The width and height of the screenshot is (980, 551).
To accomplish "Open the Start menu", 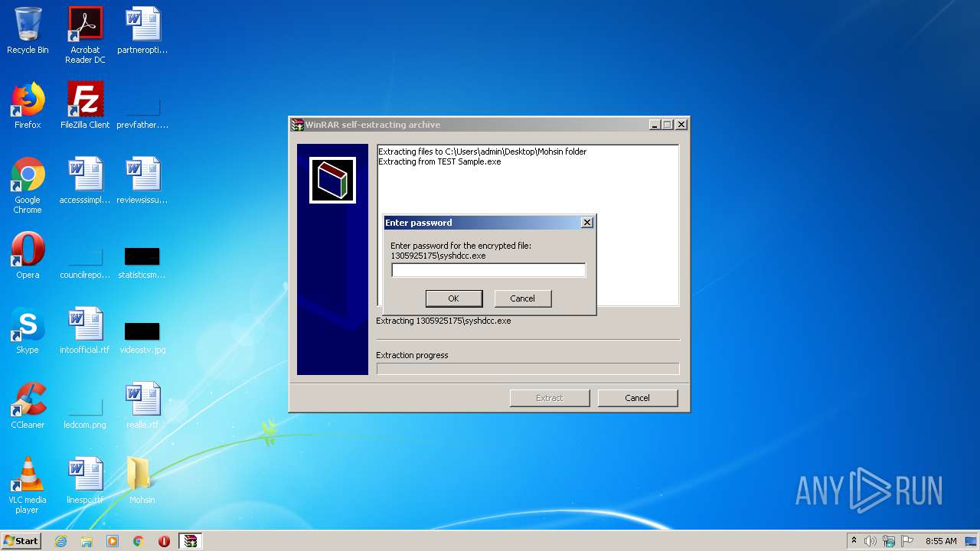I will tap(21, 541).
